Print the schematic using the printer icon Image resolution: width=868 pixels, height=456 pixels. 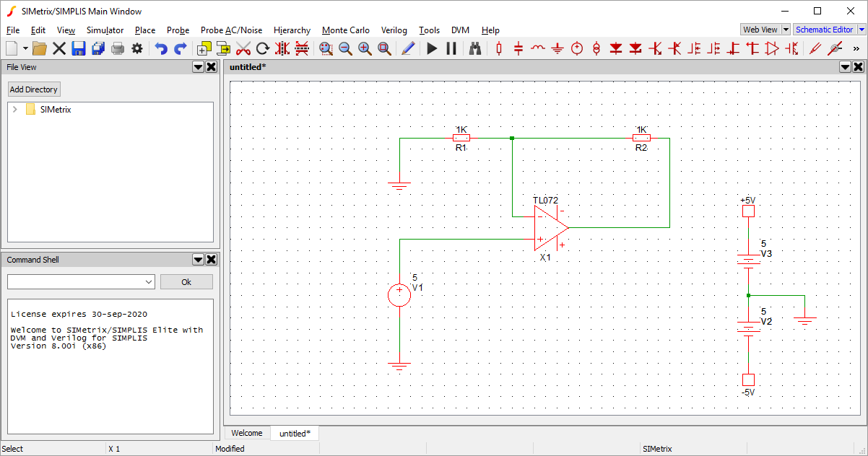(x=118, y=48)
